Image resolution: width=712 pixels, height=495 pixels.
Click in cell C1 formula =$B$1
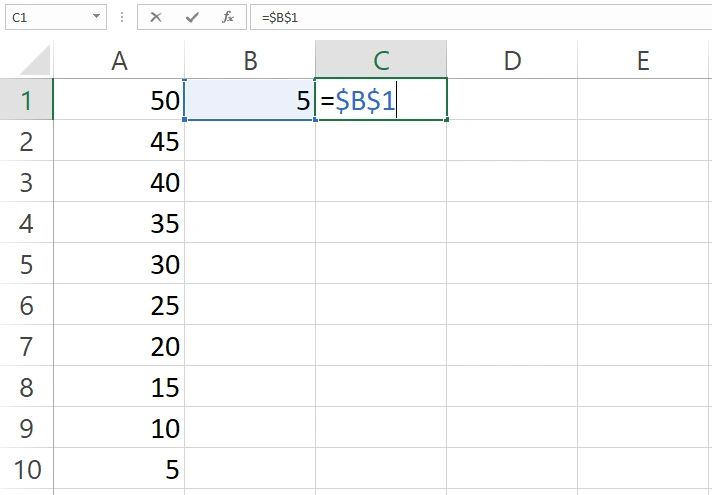381,99
